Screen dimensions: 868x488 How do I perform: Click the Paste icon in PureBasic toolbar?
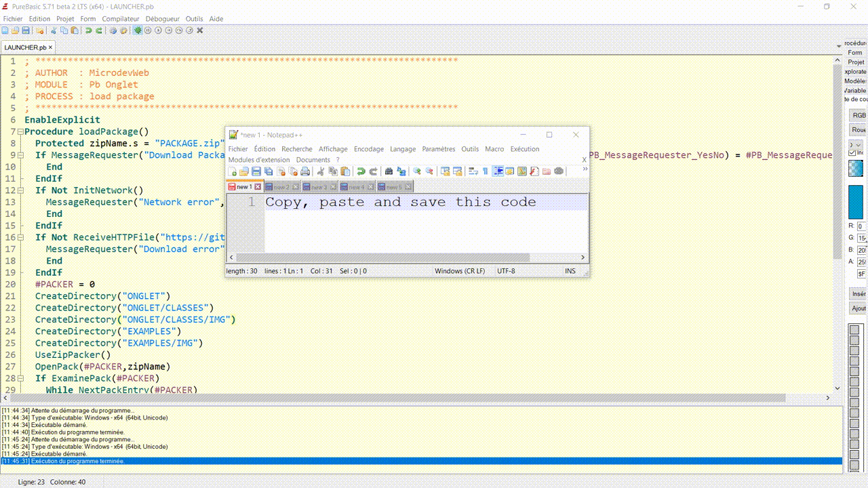pyautogui.click(x=75, y=30)
